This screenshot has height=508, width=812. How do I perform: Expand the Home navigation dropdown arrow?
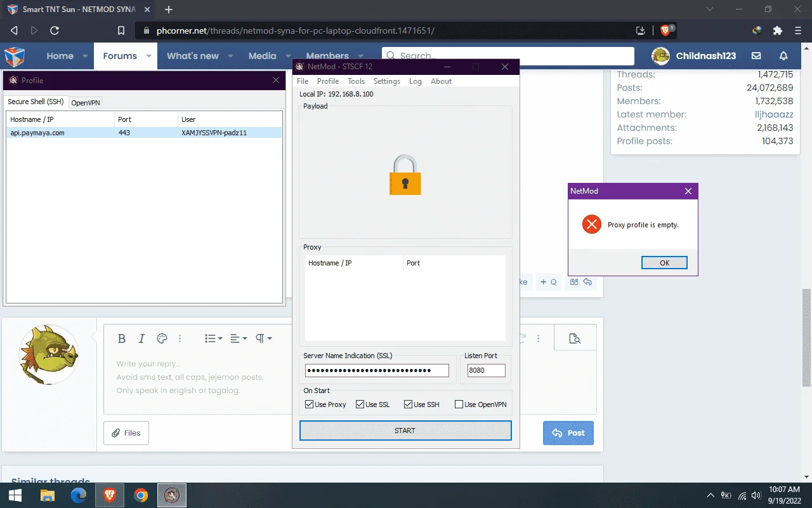point(85,57)
